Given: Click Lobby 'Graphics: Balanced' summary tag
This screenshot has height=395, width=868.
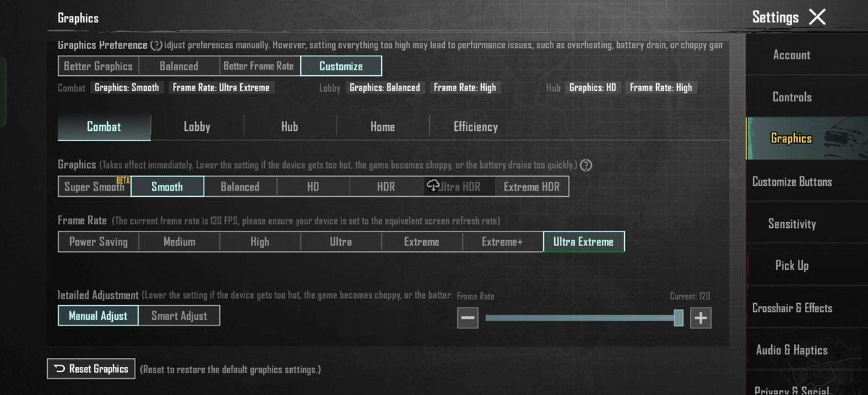Looking at the screenshot, I should click(x=385, y=88).
